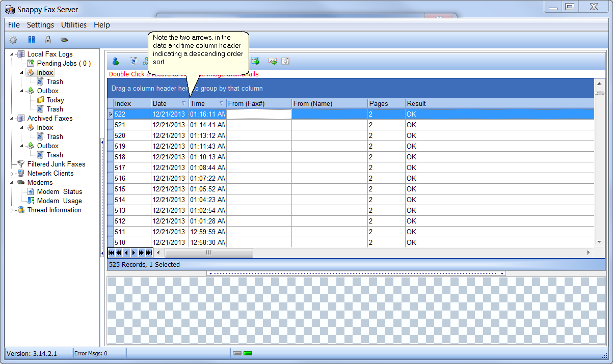The height and width of the screenshot is (364, 613).
Task: Click the Filtered Junk Faxes funnel icon
Action: click(21, 164)
